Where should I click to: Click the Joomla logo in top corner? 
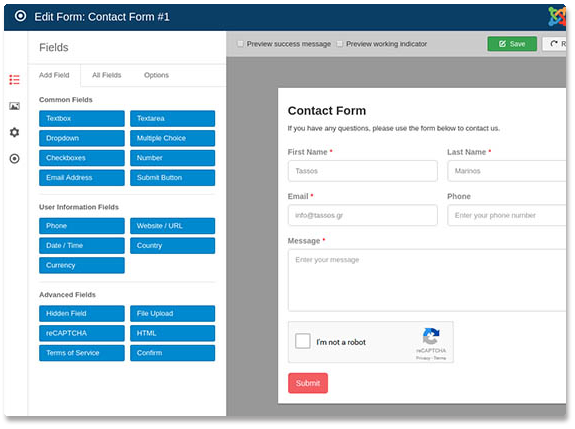click(557, 16)
